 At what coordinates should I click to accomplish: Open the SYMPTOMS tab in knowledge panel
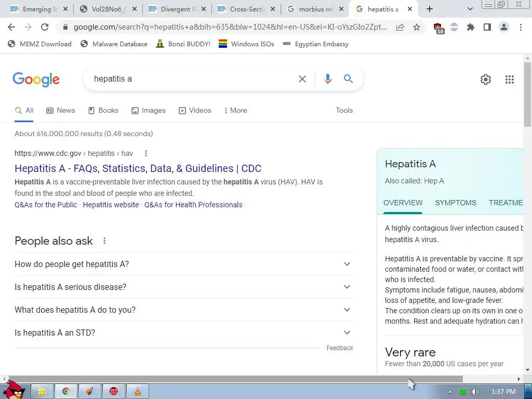click(455, 203)
